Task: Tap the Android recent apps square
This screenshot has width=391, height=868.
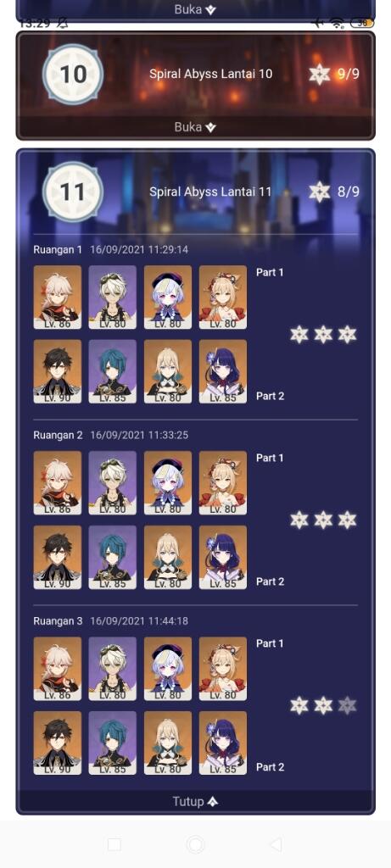Action: pos(115,844)
